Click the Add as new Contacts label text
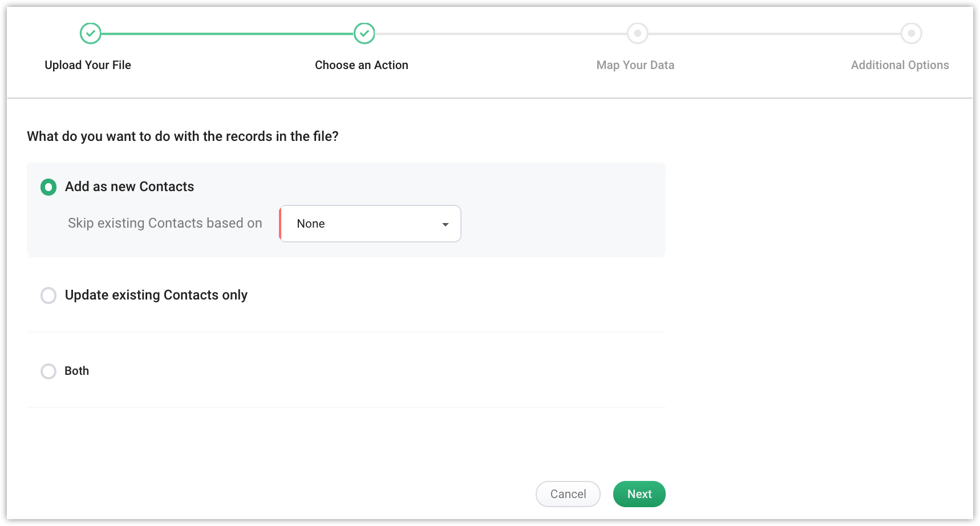Image resolution: width=980 pixels, height=526 pixels. (129, 187)
